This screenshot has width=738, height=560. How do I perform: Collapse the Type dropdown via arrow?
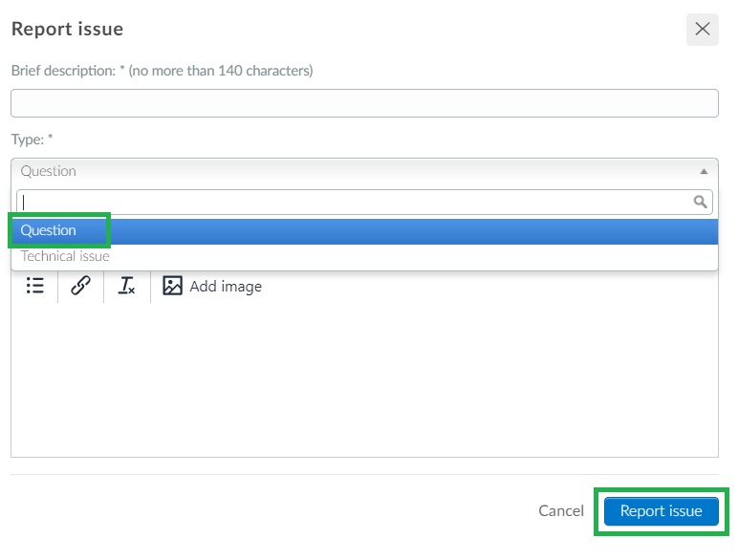pyautogui.click(x=704, y=171)
